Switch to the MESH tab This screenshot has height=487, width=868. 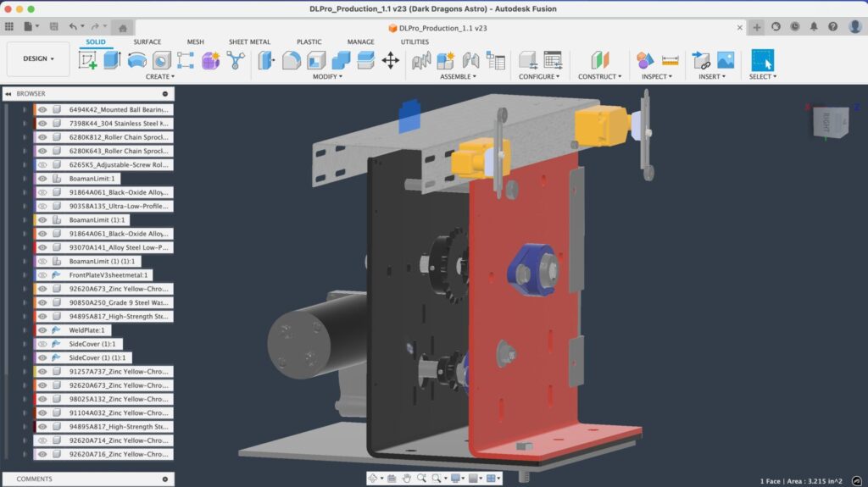click(196, 42)
